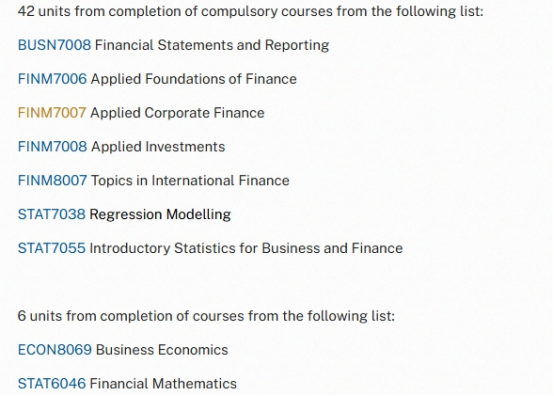Open the STAT7055 course link
Screen dimensions: 554x396
click(x=52, y=248)
